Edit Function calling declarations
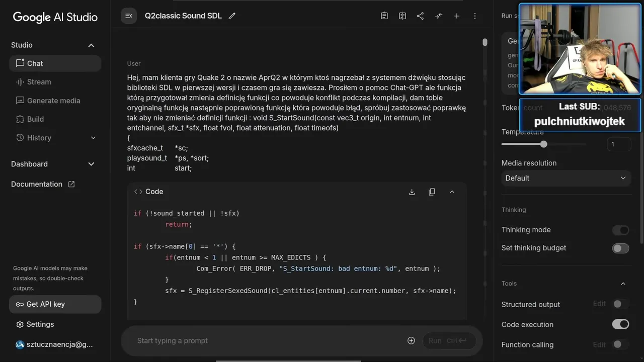This screenshot has height=362, width=644. coord(599,344)
